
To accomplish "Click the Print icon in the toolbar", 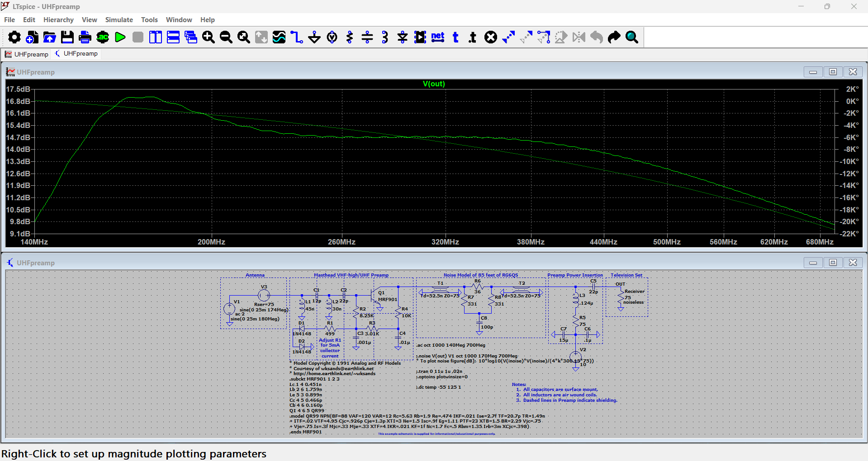I will (85, 37).
